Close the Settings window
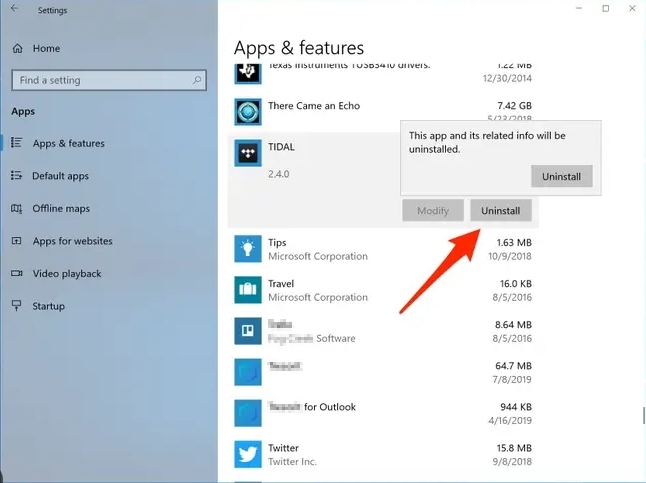 [632, 8]
